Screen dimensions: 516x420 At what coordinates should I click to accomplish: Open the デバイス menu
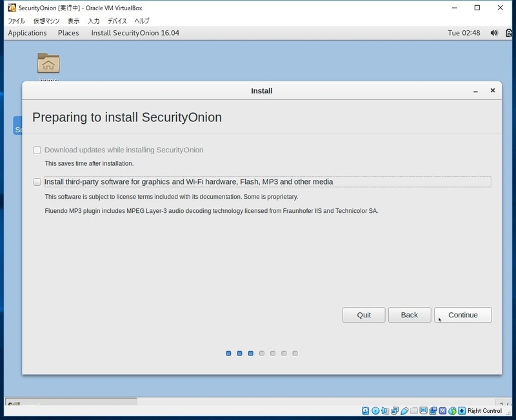click(x=117, y=21)
